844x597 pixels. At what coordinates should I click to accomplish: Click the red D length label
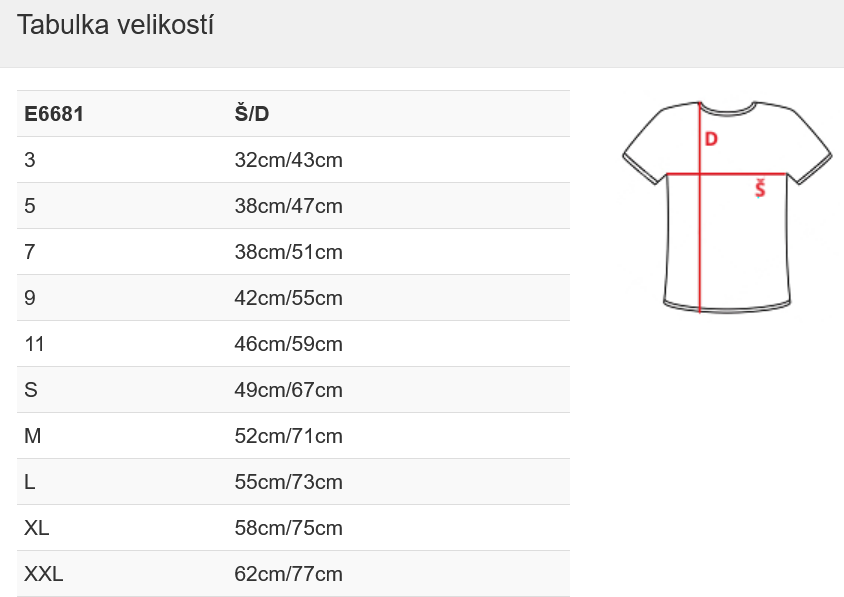click(x=711, y=139)
